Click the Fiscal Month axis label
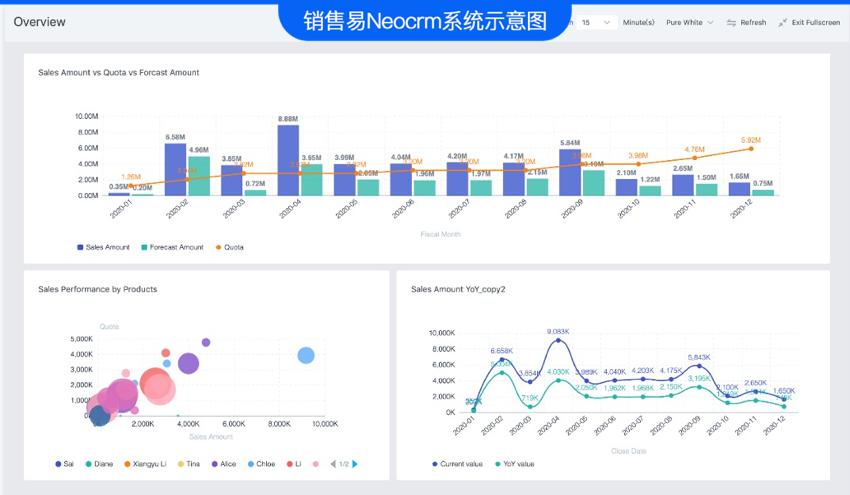 [440, 234]
